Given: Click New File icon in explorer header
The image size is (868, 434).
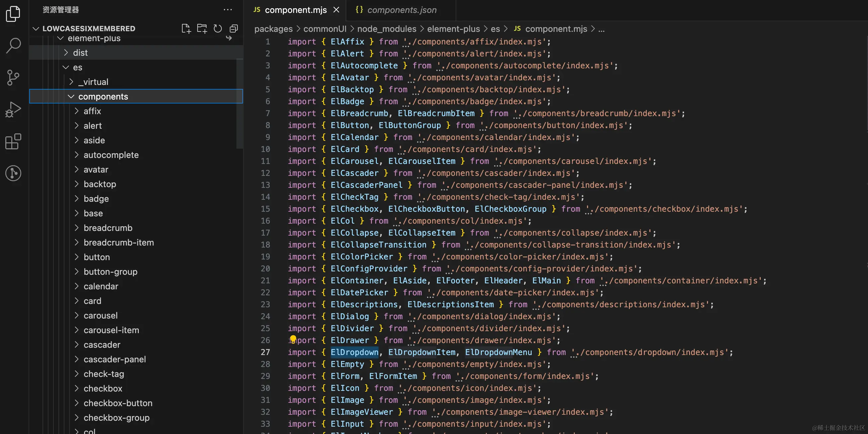Looking at the screenshot, I should 186,29.
